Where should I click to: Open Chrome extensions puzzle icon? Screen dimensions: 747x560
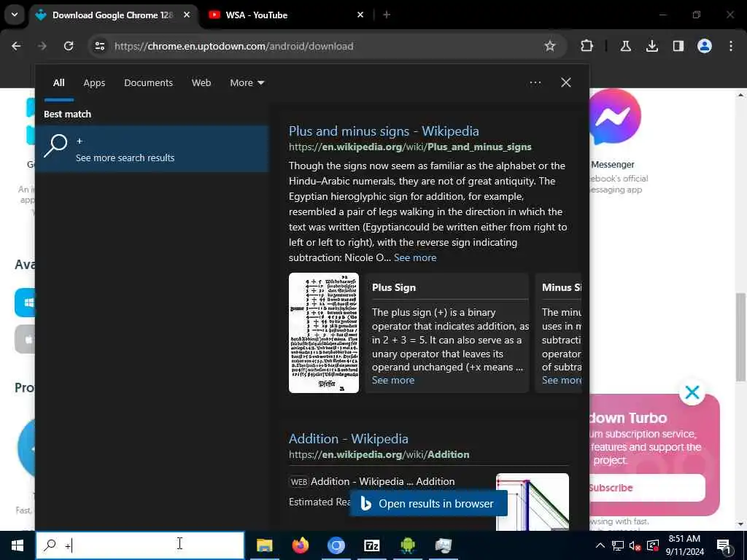pos(587,46)
